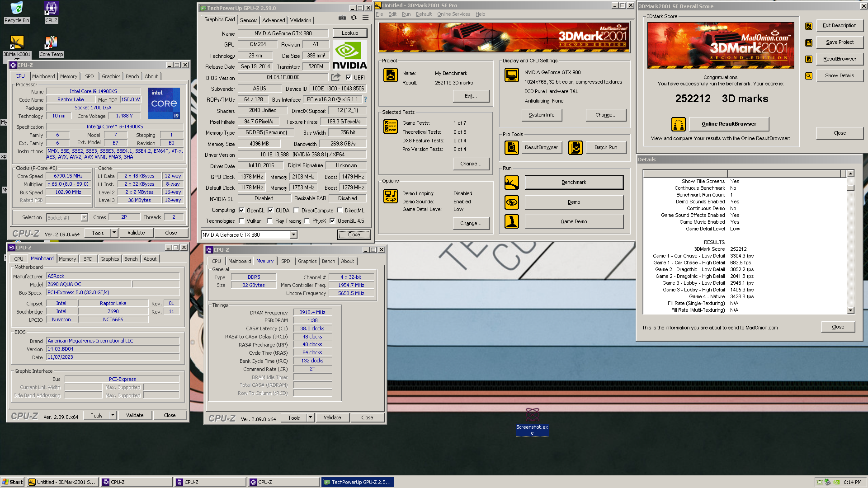Open SPD tab in top CPU-Z window
868x488 pixels.
90,76
